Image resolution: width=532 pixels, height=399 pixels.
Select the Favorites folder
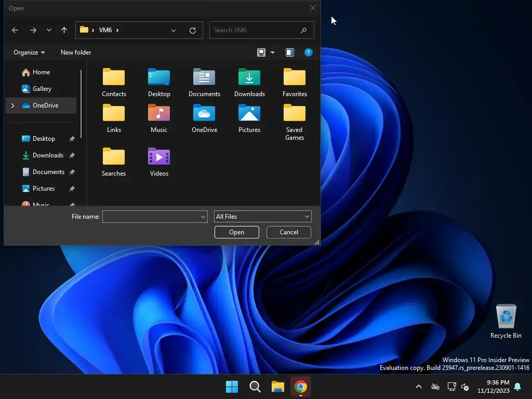click(x=295, y=83)
